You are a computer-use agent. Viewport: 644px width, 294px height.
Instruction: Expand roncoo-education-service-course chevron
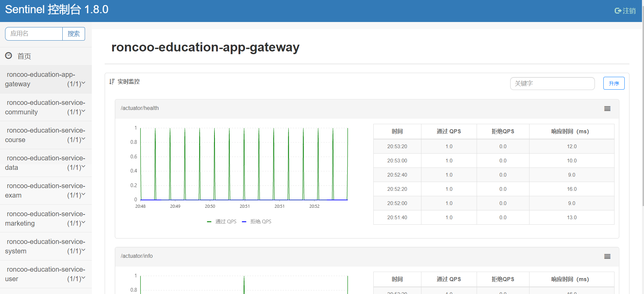[83, 139]
